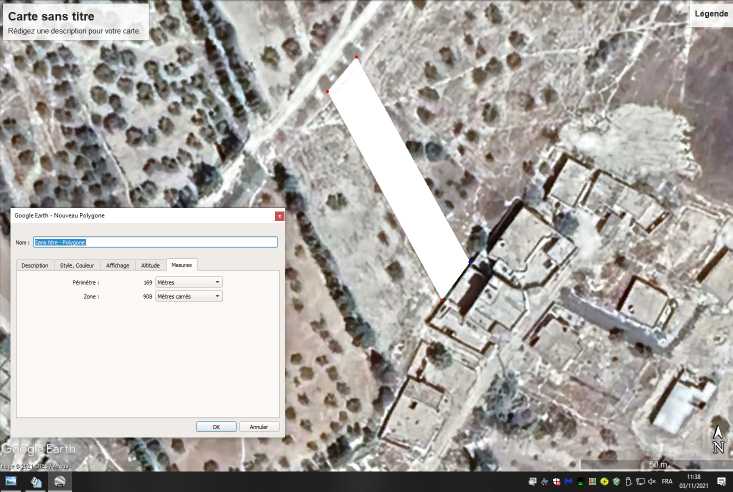Select the Altitude tab
Viewport: 733px width, 492px height.
click(x=151, y=265)
